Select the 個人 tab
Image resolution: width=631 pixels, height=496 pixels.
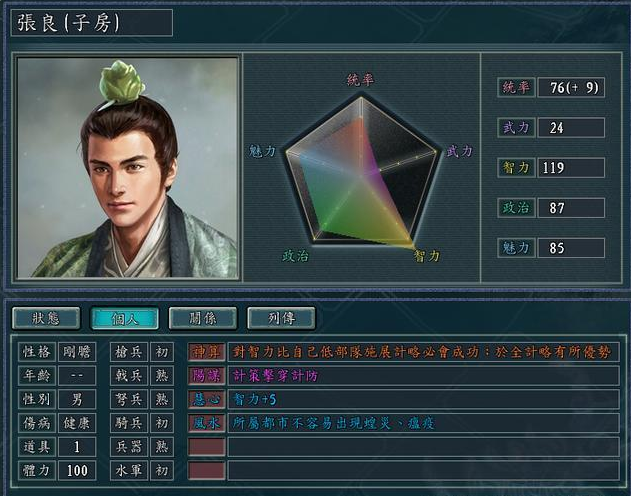coord(125,318)
